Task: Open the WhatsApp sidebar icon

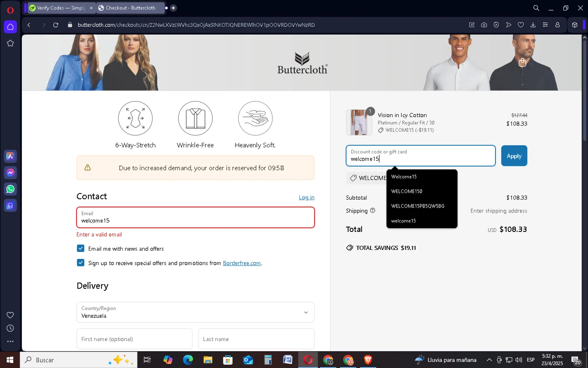Action: [x=10, y=189]
